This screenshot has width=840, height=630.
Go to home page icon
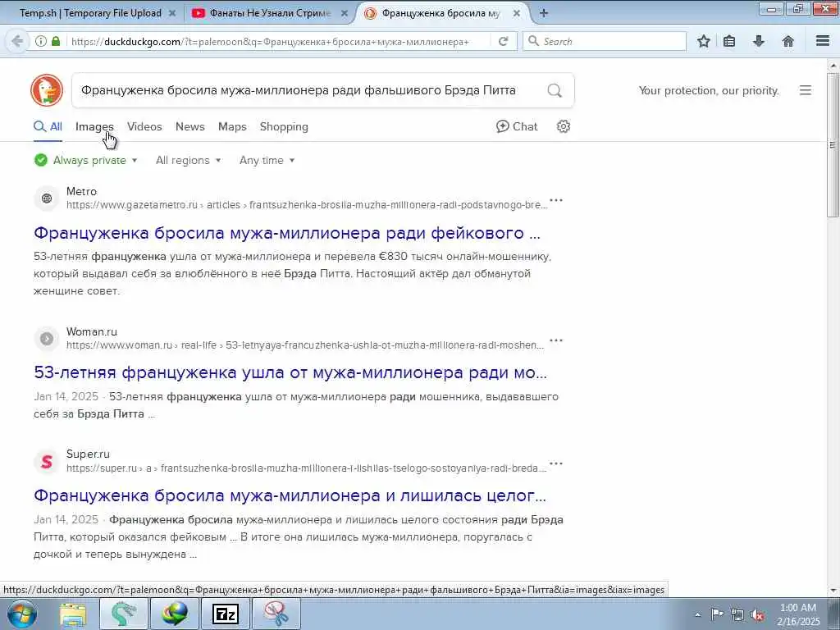pos(788,41)
